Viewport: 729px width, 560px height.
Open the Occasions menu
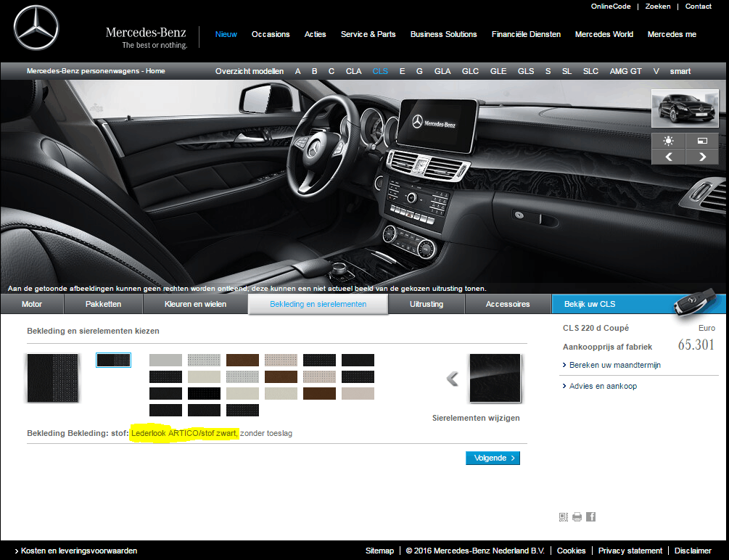tap(271, 34)
